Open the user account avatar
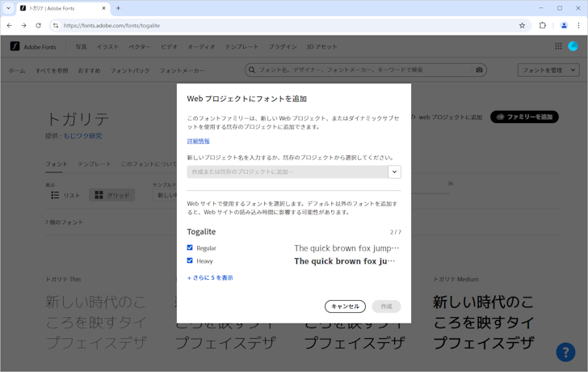The image size is (588, 372). (x=573, y=47)
